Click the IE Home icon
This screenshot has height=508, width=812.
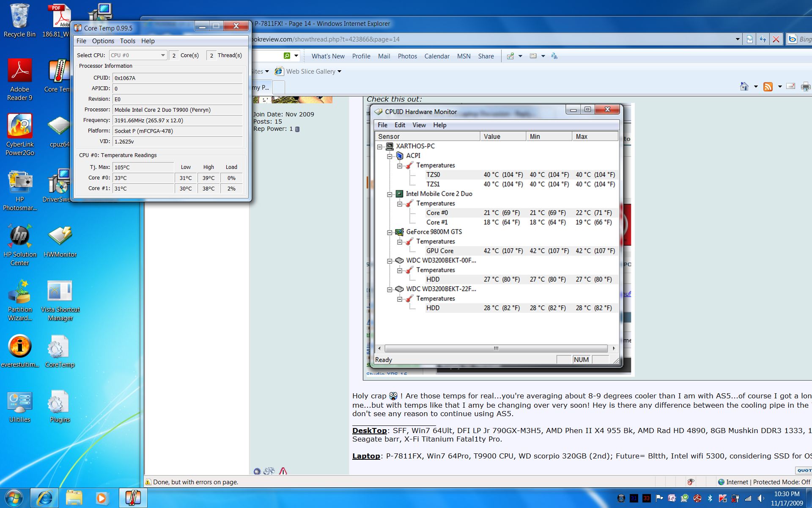click(x=744, y=87)
